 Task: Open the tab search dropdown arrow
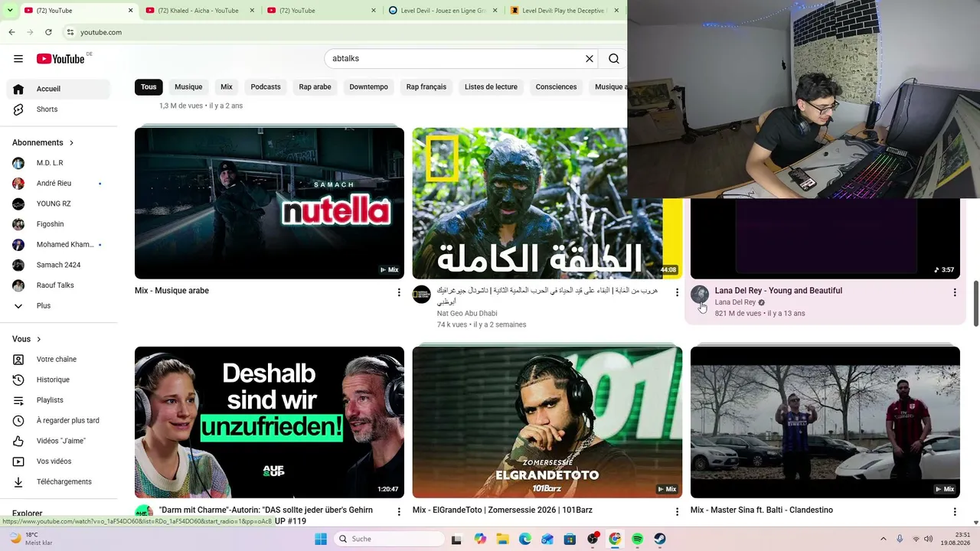pyautogui.click(x=10, y=10)
